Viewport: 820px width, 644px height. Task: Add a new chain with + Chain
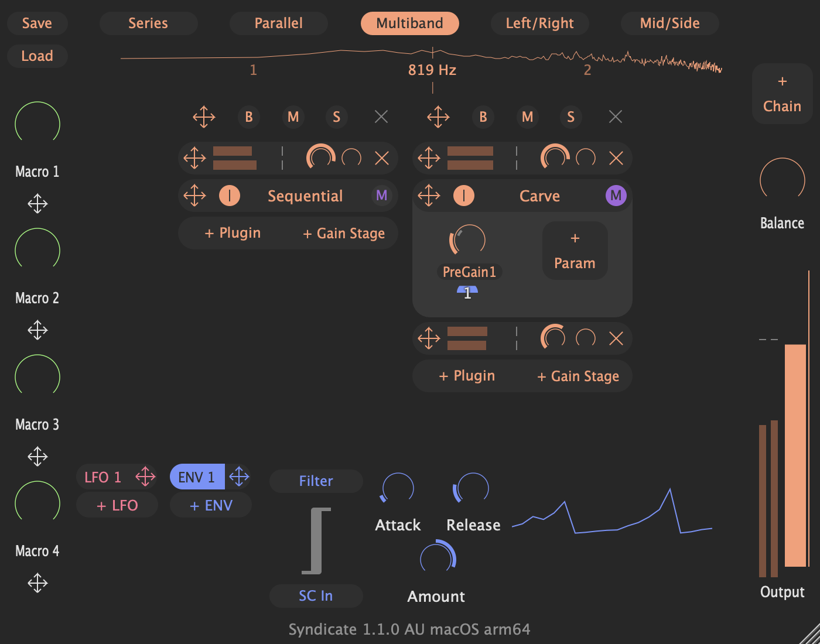coord(782,94)
